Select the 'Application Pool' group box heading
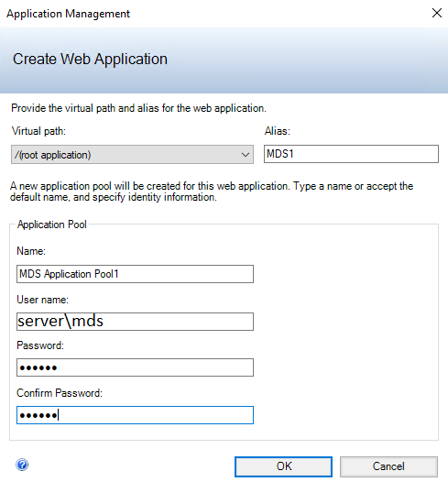This screenshot has height=482, width=448. coord(52,225)
